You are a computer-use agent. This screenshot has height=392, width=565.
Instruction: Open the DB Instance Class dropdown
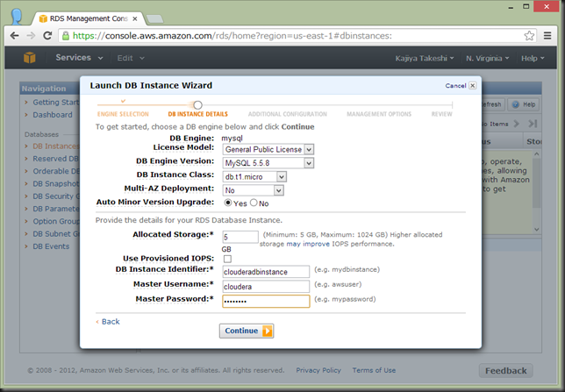point(254,176)
